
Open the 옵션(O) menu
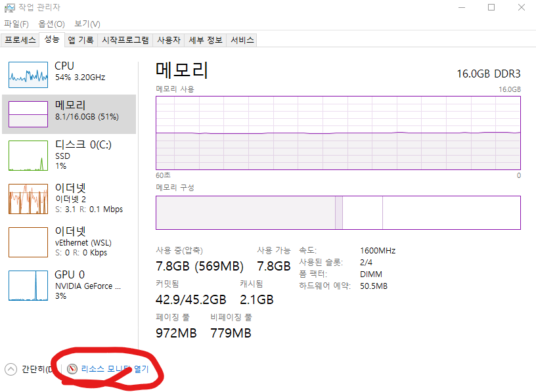pos(51,24)
